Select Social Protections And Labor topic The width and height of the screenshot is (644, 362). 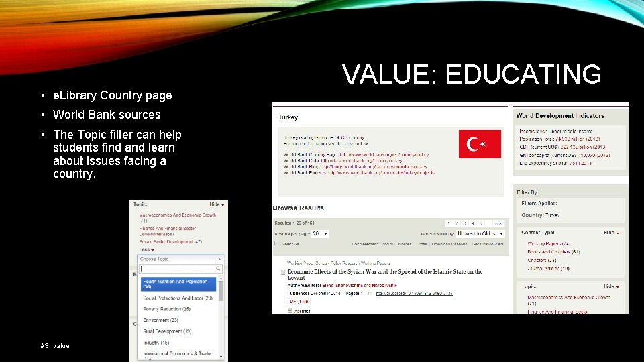pos(178,298)
